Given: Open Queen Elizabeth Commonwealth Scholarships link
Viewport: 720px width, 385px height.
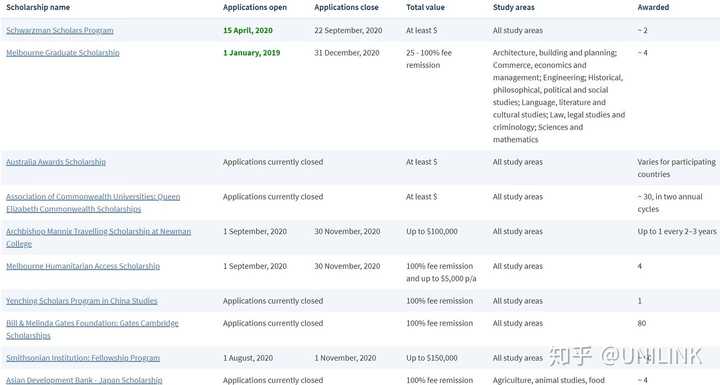Looking at the screenshot, I should 93,203.
